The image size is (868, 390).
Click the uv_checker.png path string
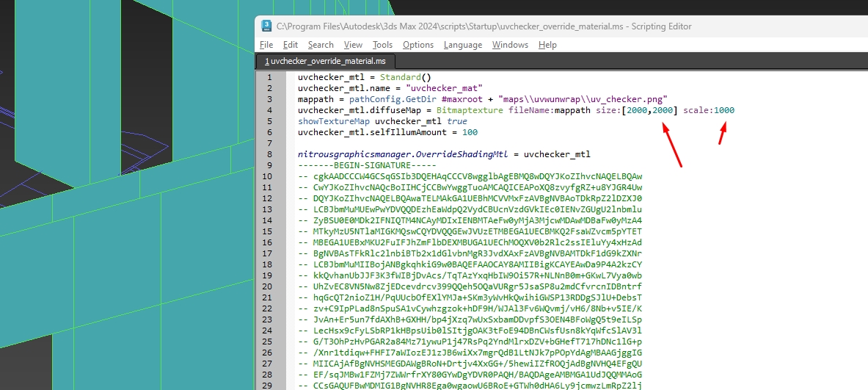(x=583, y=99)
